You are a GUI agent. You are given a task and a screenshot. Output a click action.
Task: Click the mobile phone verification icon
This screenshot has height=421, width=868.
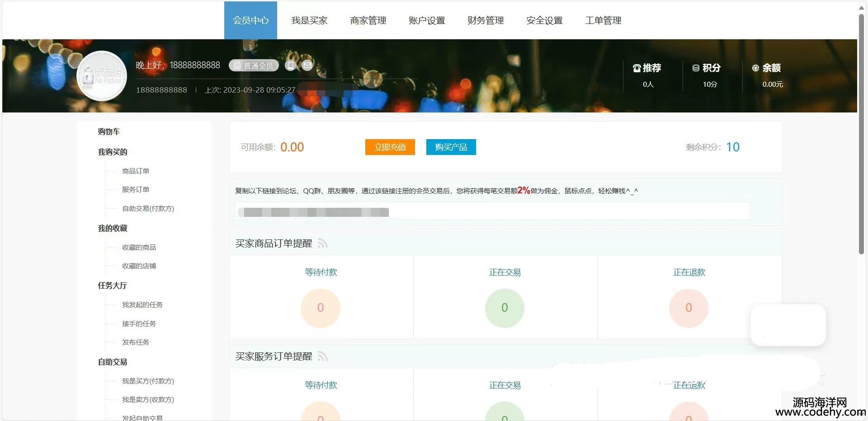pos(290,65)
